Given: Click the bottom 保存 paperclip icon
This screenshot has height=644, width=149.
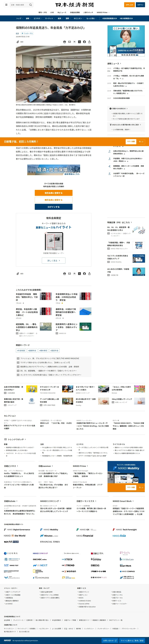Looking at the screenshot, I should pyautogui.click(x=18, y=274).
